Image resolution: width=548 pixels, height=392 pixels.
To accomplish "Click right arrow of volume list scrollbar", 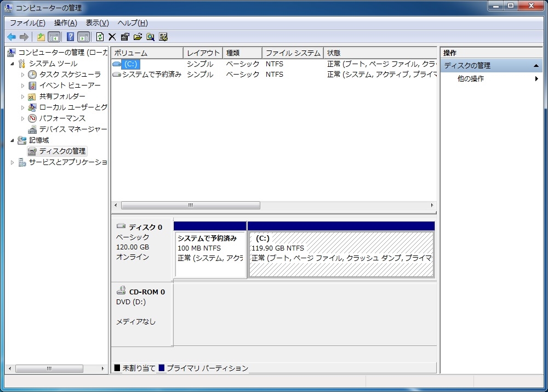I will 432,205.
